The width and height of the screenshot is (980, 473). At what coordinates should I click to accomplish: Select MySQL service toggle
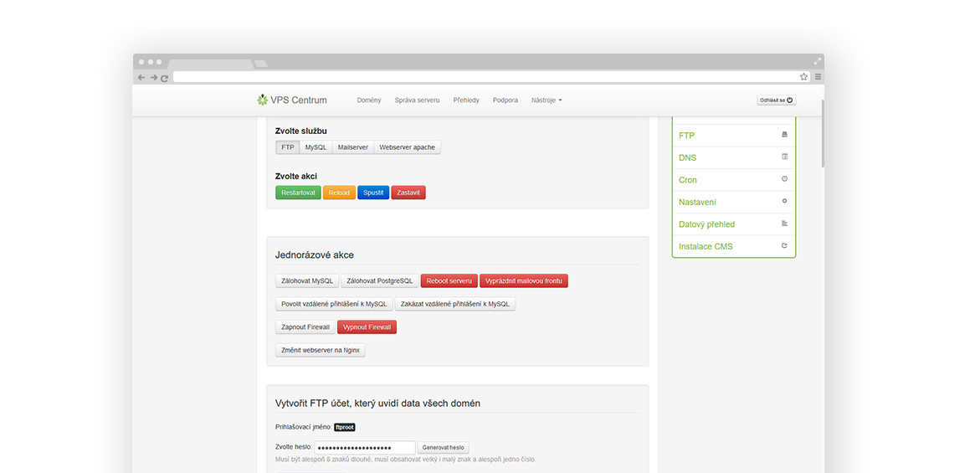pyautogui.click(x=316, y=147)
